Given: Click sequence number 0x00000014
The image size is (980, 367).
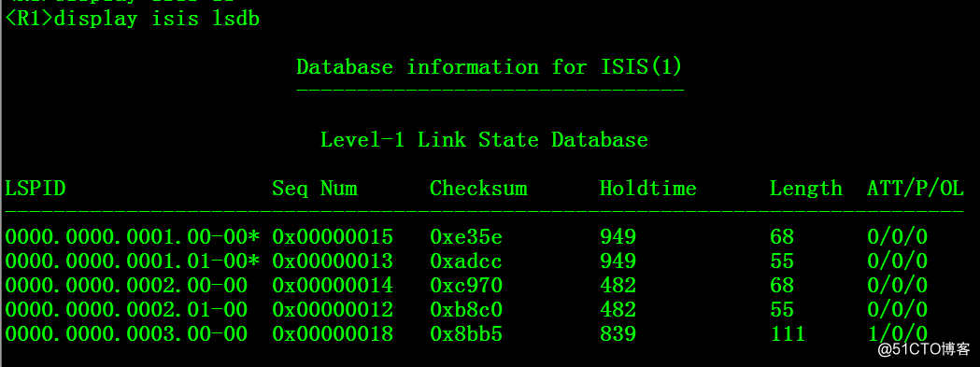Looking at the screenshot, I should 333,285.
